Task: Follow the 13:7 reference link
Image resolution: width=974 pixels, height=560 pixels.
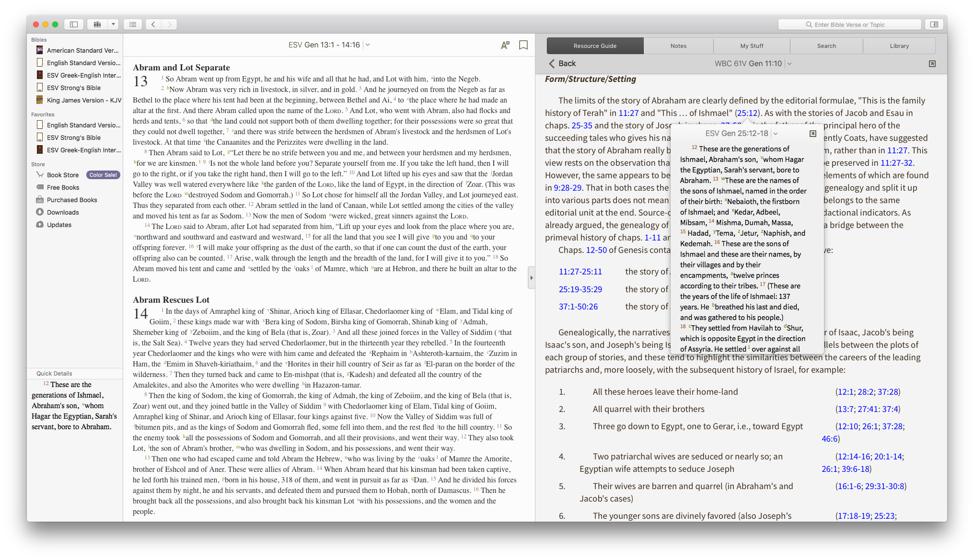Action: pyautogui.click(x=846, y=409)
